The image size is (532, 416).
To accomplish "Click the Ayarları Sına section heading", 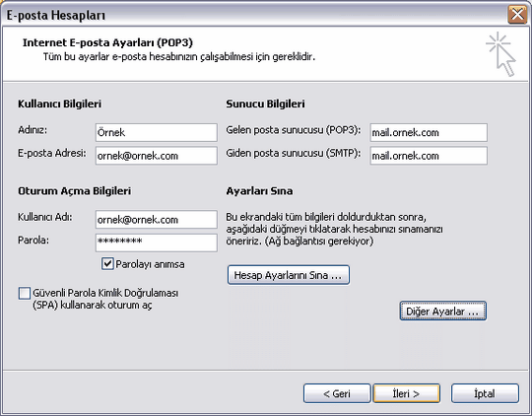I will [259, 191].
